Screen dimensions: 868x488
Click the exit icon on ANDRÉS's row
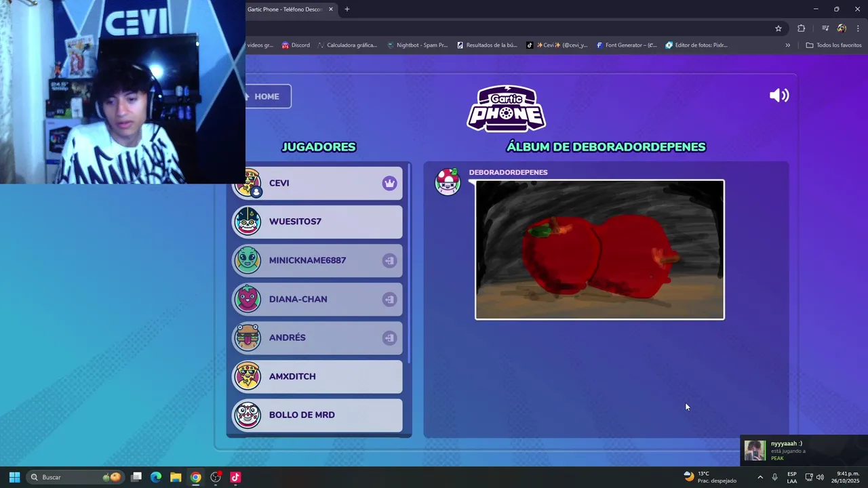[x=389, y=338]
